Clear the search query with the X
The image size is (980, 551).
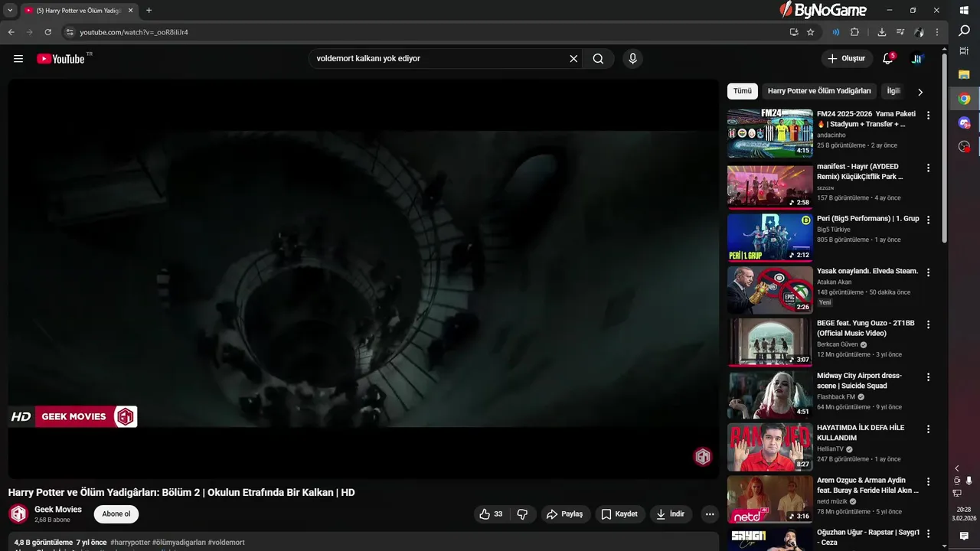pos(573,59)
